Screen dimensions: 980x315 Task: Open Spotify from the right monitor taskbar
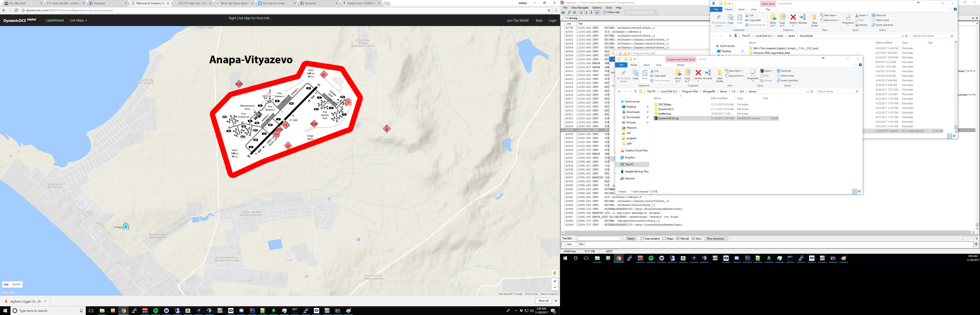(x=651, y=258)
